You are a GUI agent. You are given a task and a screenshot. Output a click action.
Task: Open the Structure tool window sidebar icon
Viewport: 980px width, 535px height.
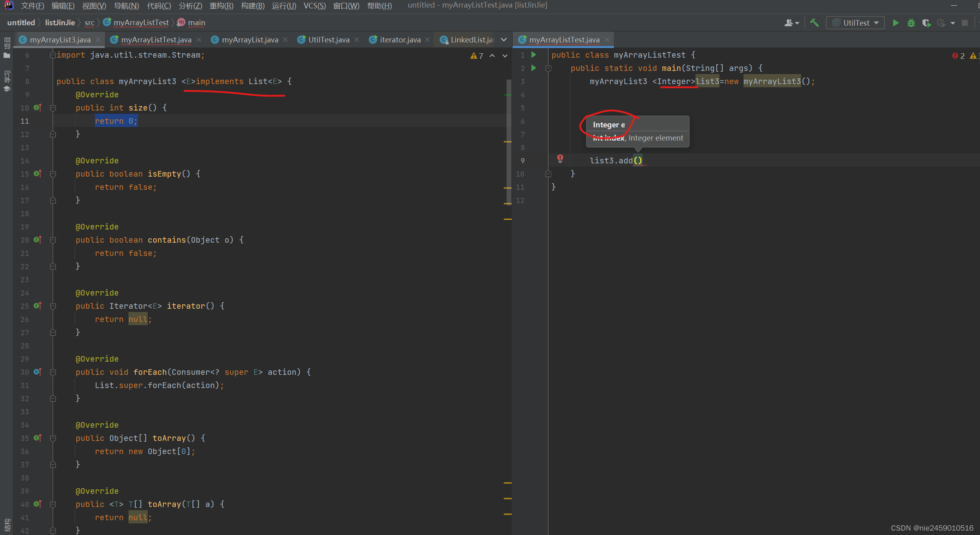[7, 525]
